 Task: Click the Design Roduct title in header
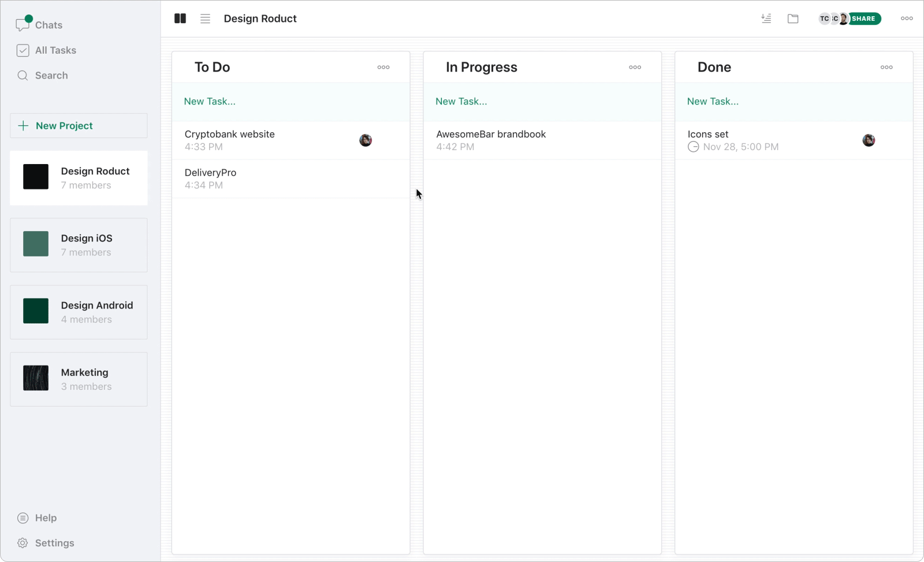260,18
